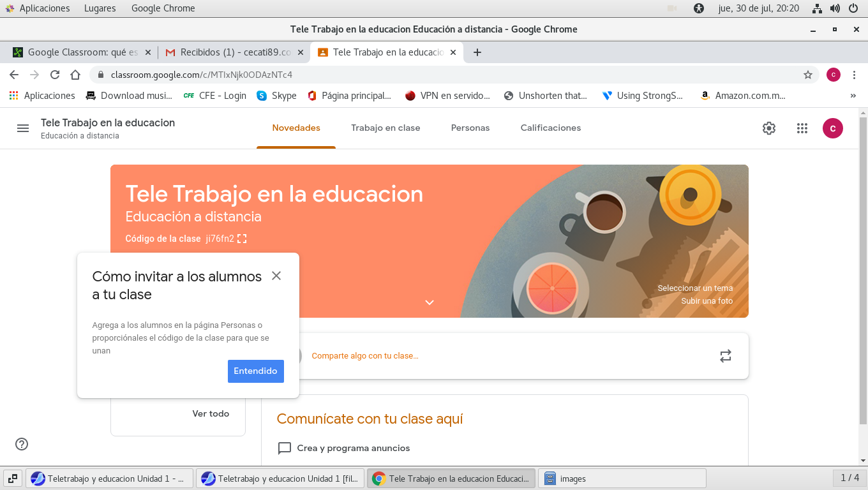Viewport: 868px width, 490px height.
Task: Open the Personas tab
Action: point(470,128)
